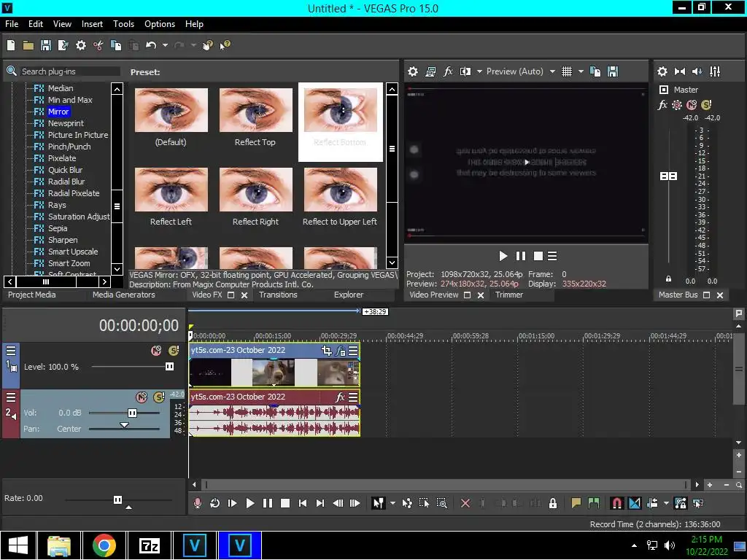Open Master FX icon under Master label

click(662, 105)
